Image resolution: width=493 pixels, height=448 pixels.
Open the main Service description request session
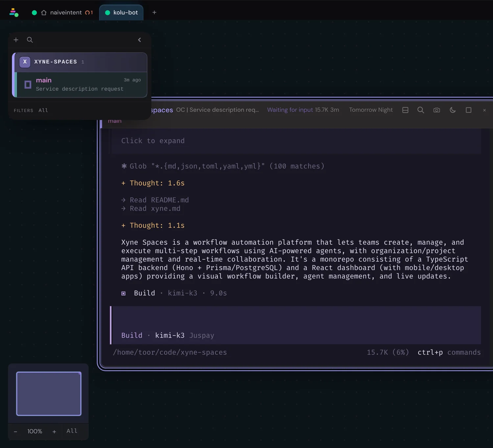coord(81,84)
